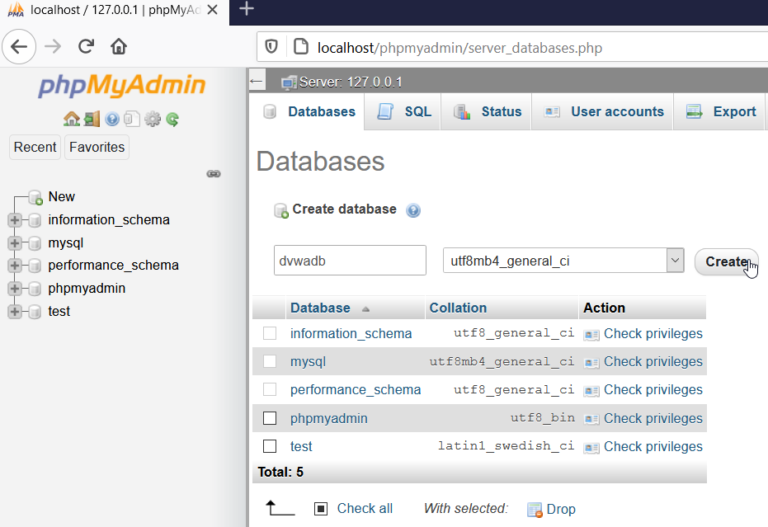The height and width of the screenshot is (527, 768).
Task: Click privileges icon in phpmyadmin row
Action: 591,419
